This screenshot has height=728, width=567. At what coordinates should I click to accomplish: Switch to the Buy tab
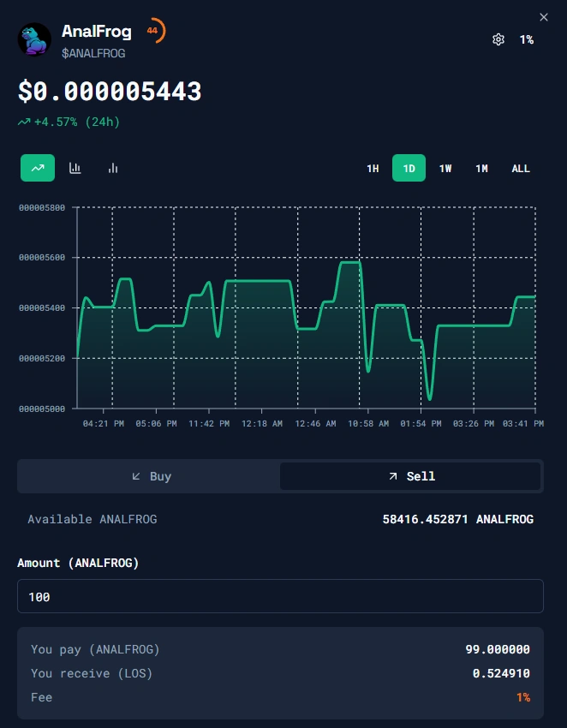[151, 476]
